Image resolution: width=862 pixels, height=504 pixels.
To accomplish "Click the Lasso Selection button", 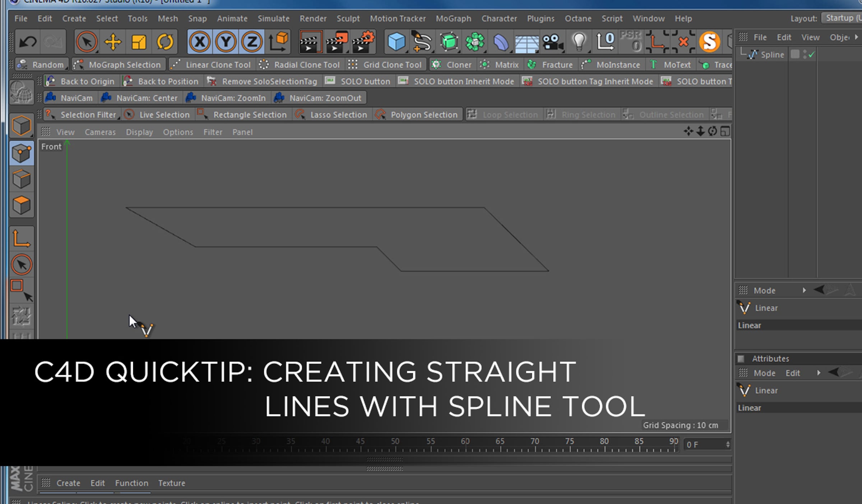I will point(332,115).
